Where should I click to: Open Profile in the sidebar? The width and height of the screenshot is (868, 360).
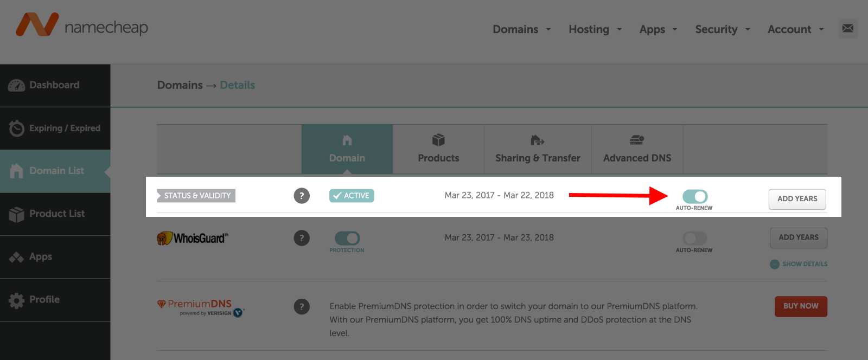(x=55, y=300)
